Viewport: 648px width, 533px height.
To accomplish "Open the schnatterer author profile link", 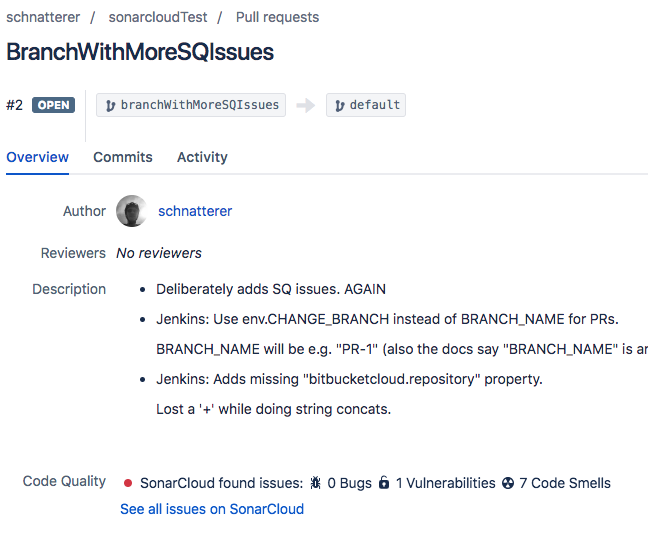I will point(195,211).
